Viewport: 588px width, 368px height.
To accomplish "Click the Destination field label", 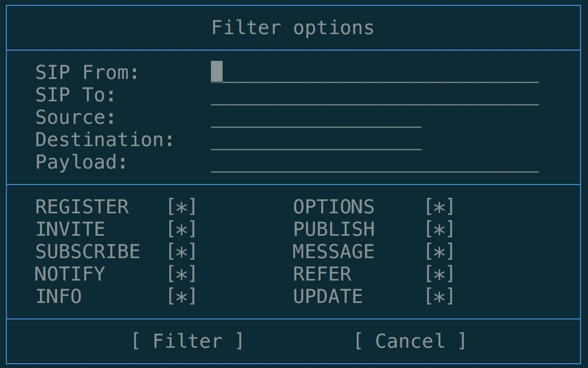I will pos(104,140).
